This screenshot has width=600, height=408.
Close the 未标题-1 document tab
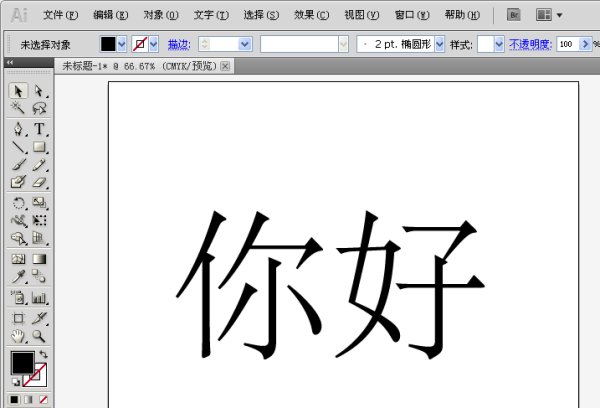(x=225, y=66)
